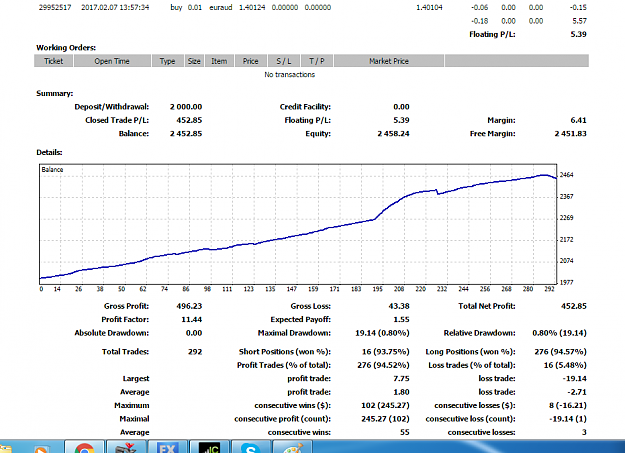Click the Price column header
The height and width of the screenshot is (453, 625).
(251, 61)
